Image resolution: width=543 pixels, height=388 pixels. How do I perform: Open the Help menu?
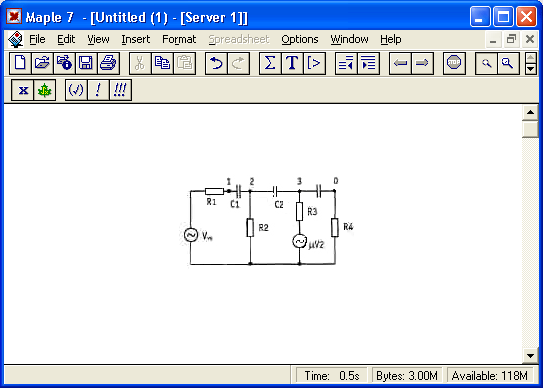[391, 39]
